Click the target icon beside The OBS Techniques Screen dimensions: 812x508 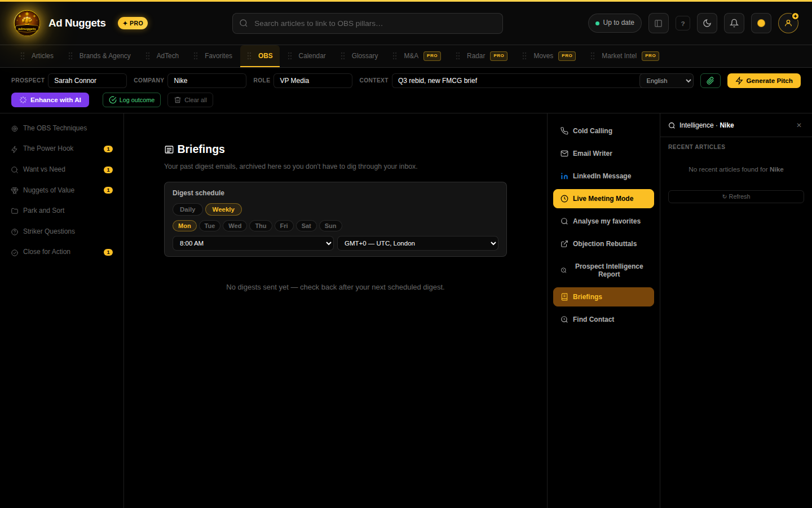click(x=15, y=129)
